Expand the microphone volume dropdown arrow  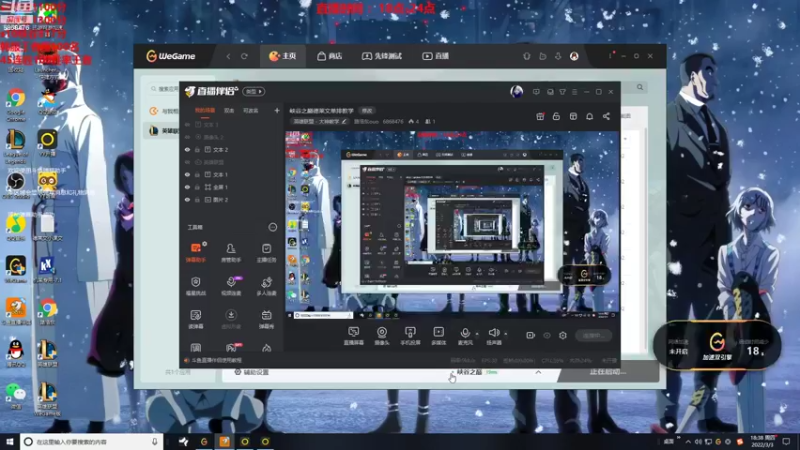(477, 335)
